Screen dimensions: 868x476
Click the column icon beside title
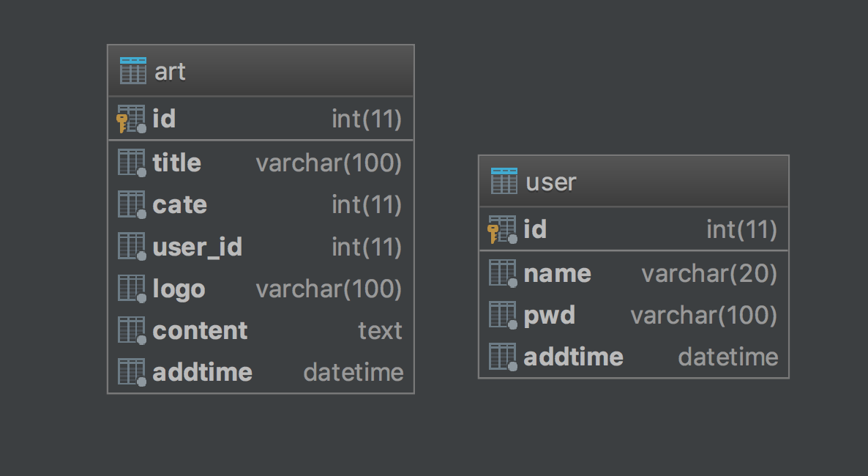131,163
